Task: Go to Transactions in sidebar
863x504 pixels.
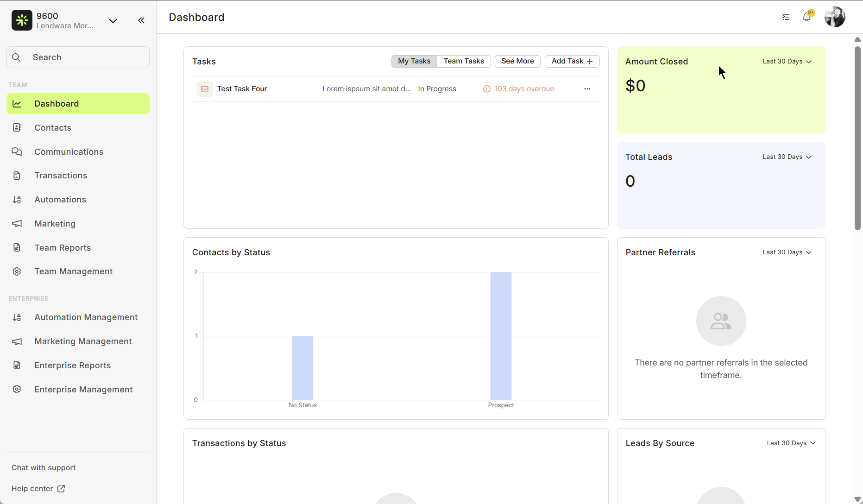Action: pyautogui.click(x=61, y=176)
